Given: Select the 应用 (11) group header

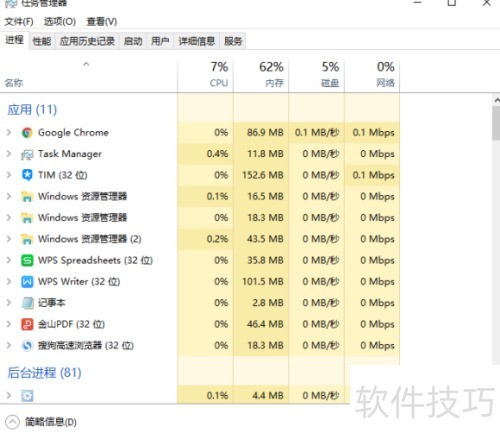Looking at the screenshot, I should click(32, 110).
